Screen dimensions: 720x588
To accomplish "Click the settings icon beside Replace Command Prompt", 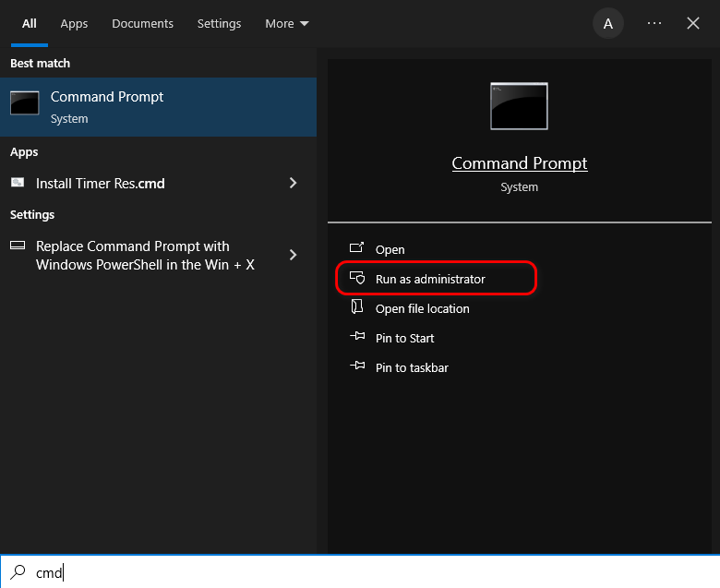I will pos(18,246).
